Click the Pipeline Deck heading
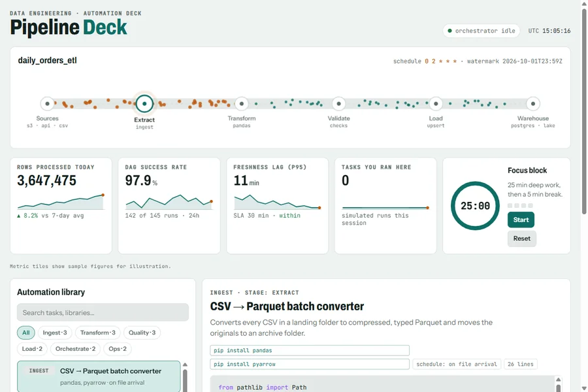This screenshot has height=392, width=588. 69,27
